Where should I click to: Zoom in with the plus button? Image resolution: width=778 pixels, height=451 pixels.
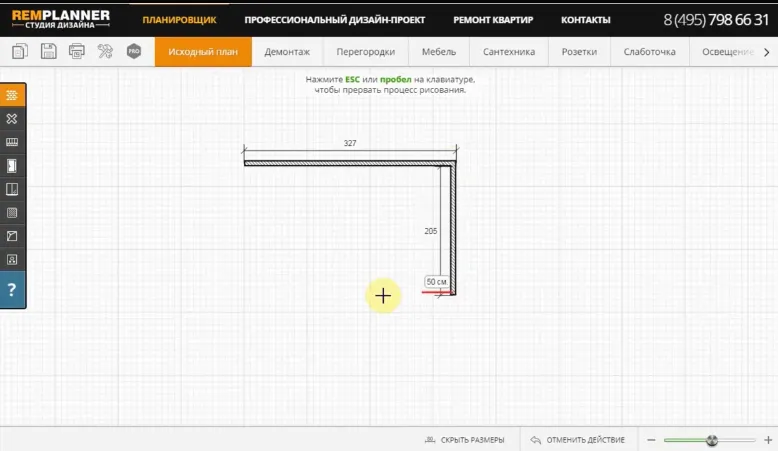[768, 440]
